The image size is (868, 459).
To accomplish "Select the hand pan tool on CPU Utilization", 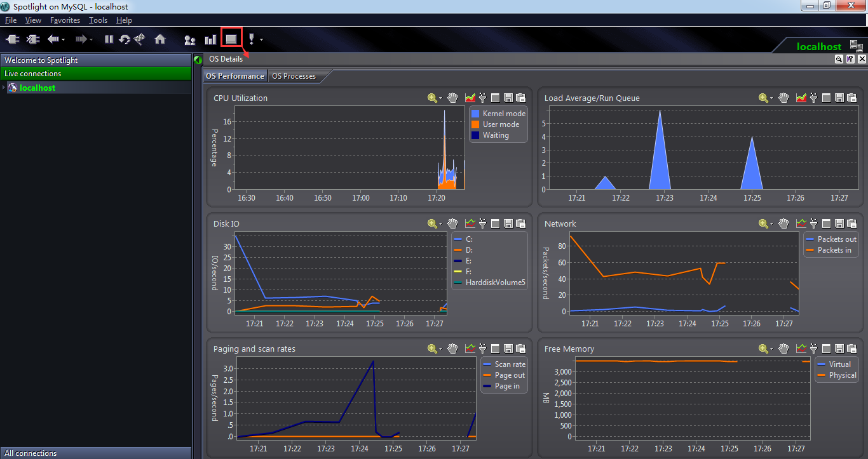I will [x=452, y=98].
